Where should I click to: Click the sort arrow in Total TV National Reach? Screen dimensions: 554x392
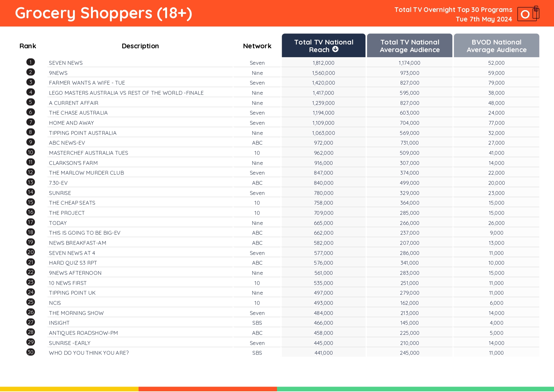tap(335, 49)
